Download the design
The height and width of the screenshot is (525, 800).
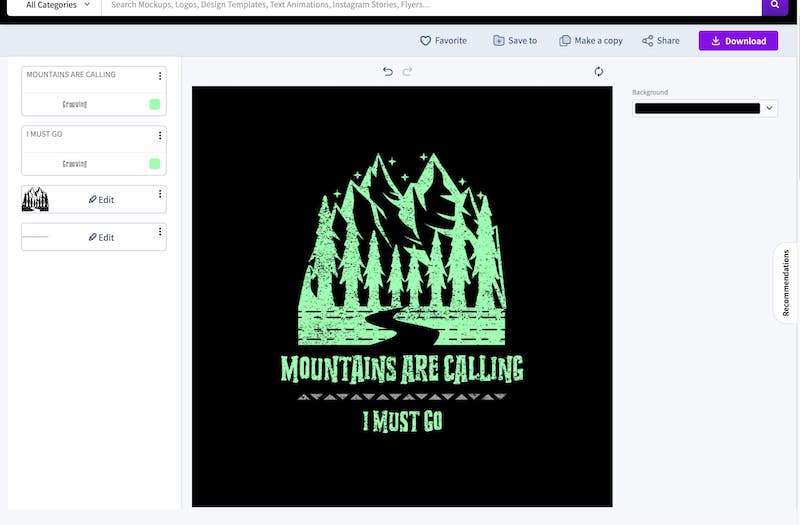(x=738, y=41)
